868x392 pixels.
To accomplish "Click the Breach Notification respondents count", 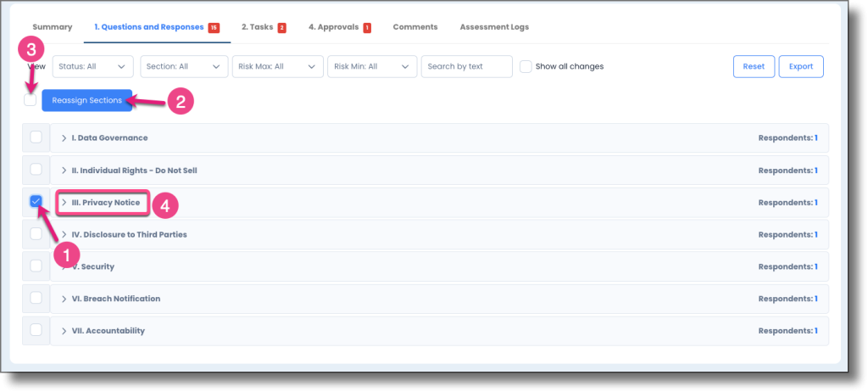I will (816, 299).
